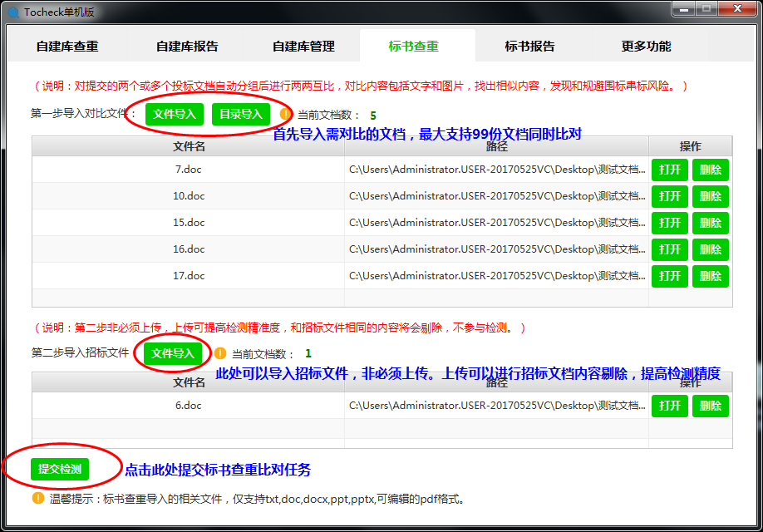763x532 pixels.
Task: Click the 文件名 header in the tender table
Action: point(189,383)
